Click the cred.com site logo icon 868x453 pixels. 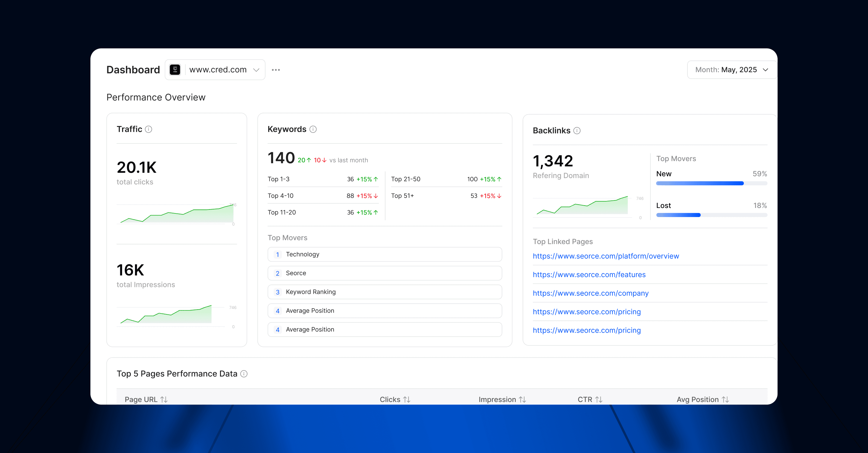[x=175, y=70]
